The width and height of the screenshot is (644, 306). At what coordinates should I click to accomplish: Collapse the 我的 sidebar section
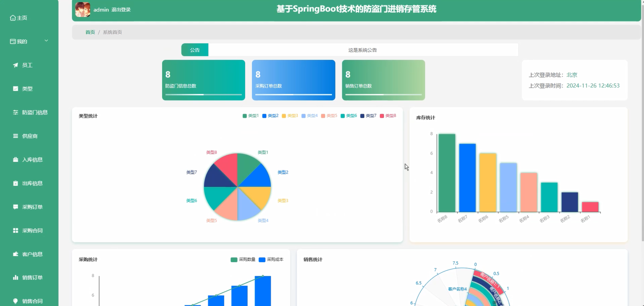tap(47, 41)
